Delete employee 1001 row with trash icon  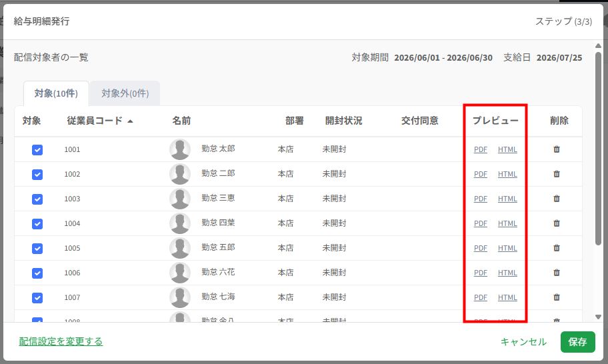tap(557, 149)
